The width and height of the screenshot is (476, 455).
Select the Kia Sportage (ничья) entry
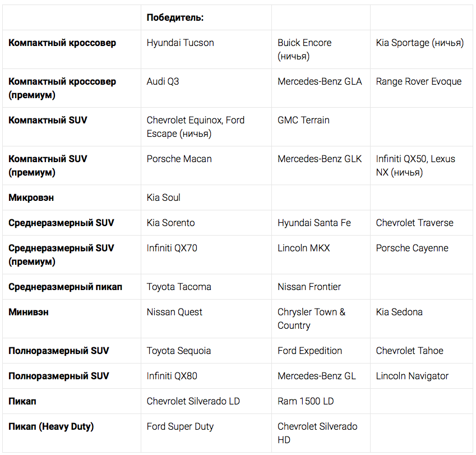pyautogui.click(x=419, y=43)
